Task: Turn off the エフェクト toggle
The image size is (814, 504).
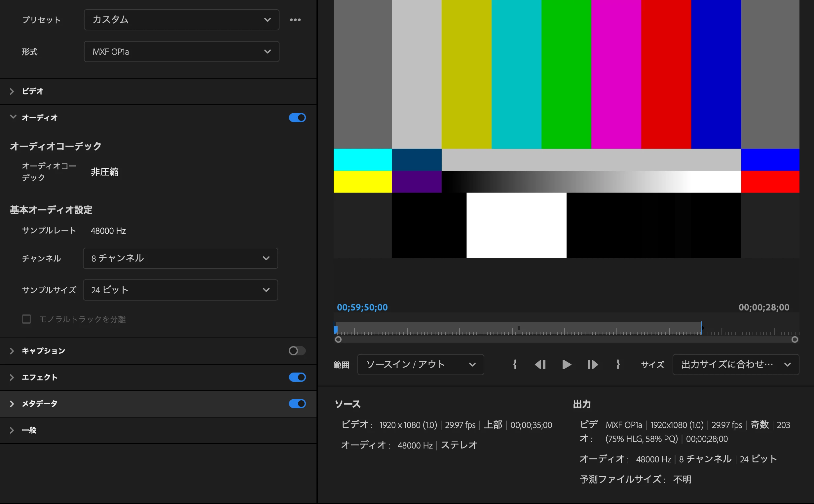Action: pyautogui.click(x=297, y=377)
